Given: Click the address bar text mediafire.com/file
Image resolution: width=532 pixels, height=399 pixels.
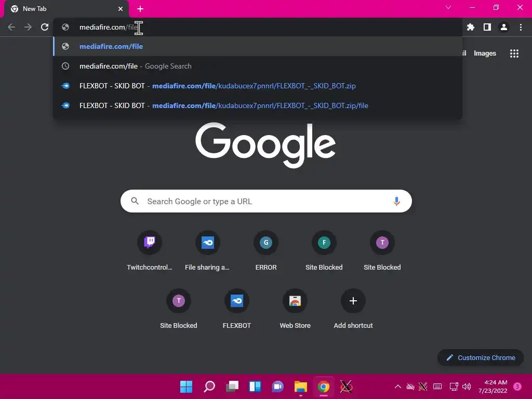Looking at the screenshot, I should [x=109, y=27].
